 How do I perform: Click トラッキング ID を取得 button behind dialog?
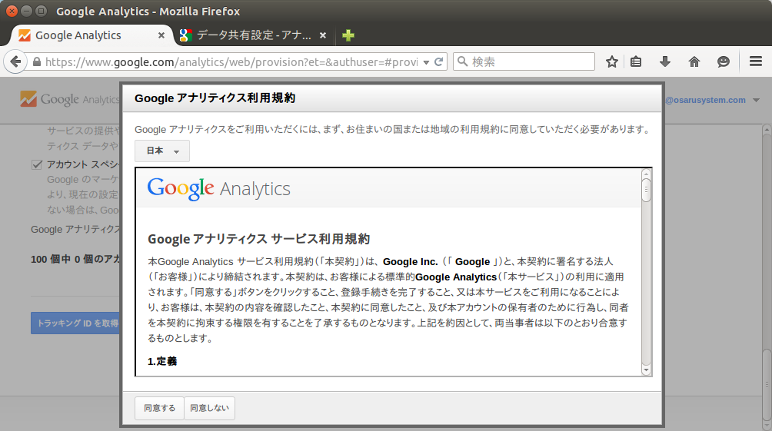(x=75, y=323)
